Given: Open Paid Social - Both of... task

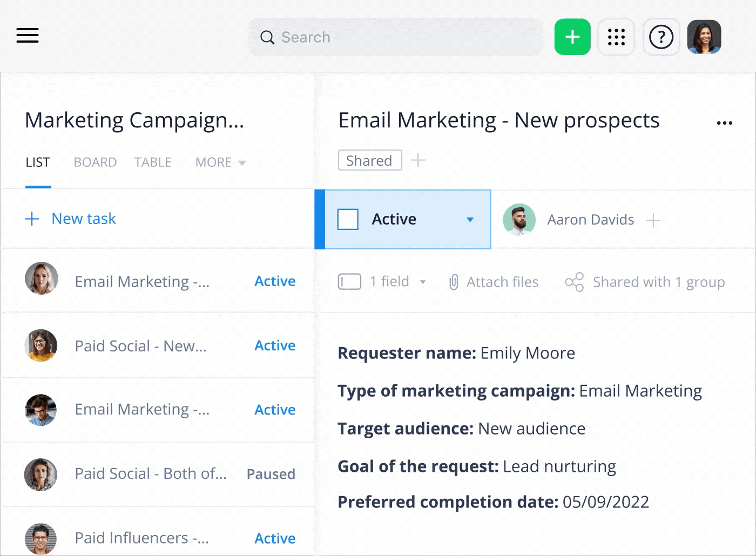Looking at the screenshot, I should click(157, 474).
